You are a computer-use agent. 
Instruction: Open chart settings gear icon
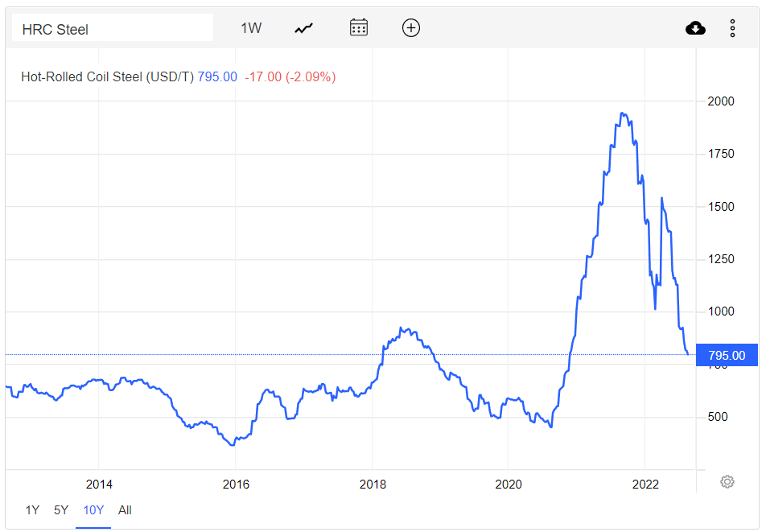[727, 481]
